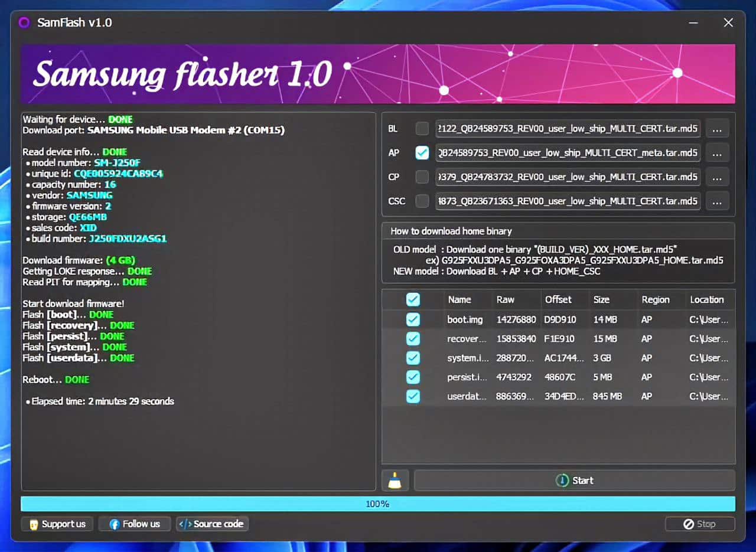Click the raw value 4743292

[514, 377]
